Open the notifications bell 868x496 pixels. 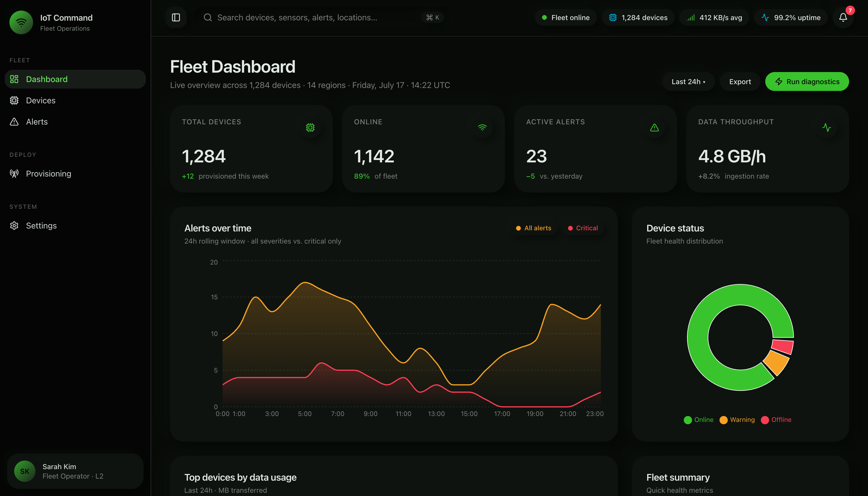[843, 17]
